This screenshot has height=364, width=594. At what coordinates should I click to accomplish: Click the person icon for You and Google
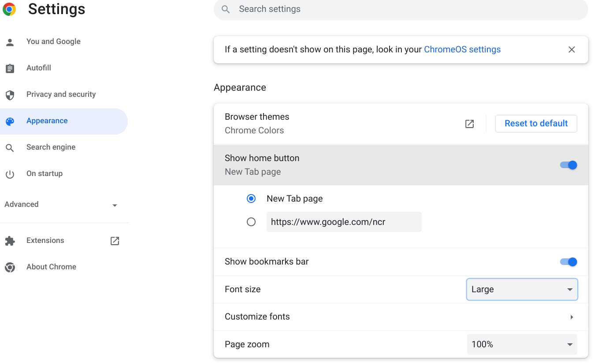tap(10, 42)
